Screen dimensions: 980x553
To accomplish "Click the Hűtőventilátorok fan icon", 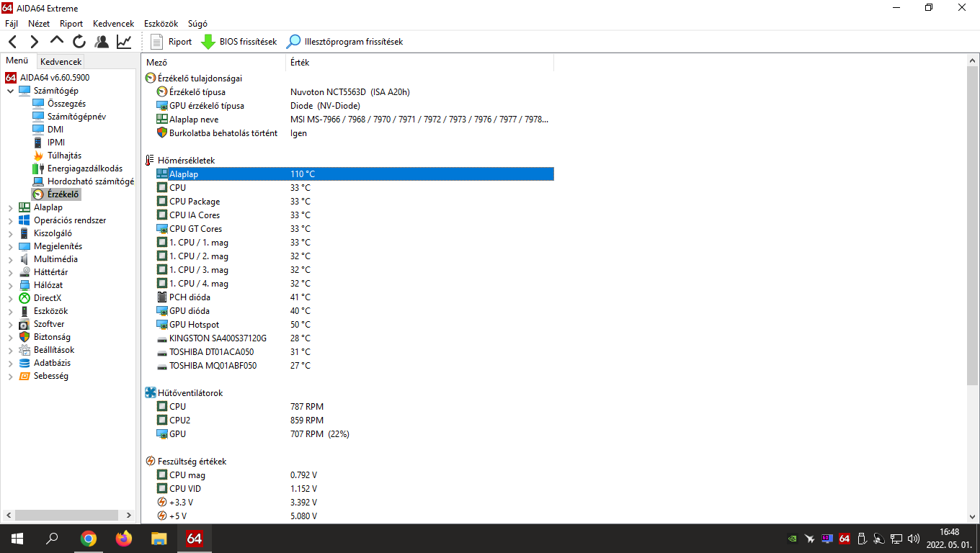I will pos(150,392).
